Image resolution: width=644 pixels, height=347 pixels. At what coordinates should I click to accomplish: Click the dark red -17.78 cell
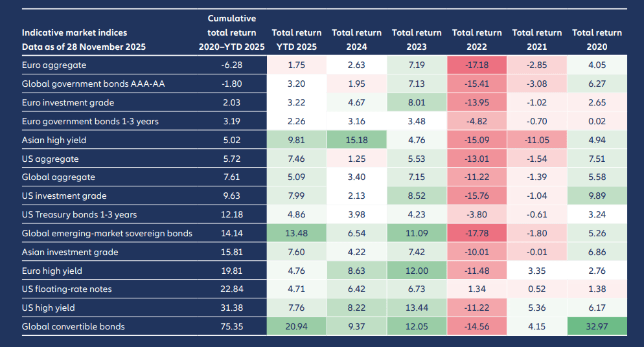pyautogui.click(x=476, y=234)
